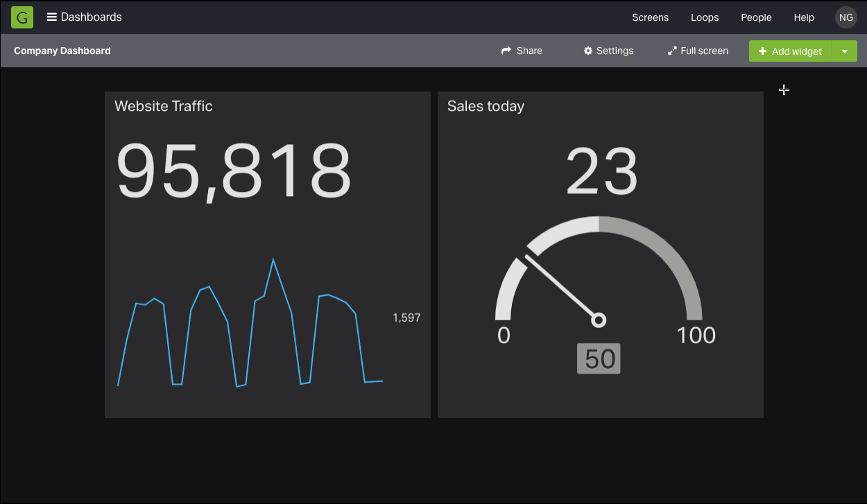Navigate to the People page
Screen dimensions: 867x504
[x=756, y=17]
